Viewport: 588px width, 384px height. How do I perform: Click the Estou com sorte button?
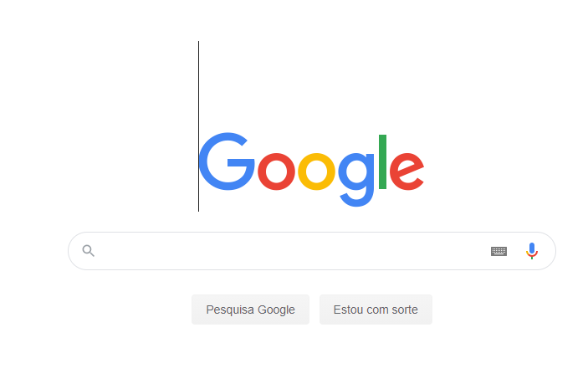[x=376, y=310]
